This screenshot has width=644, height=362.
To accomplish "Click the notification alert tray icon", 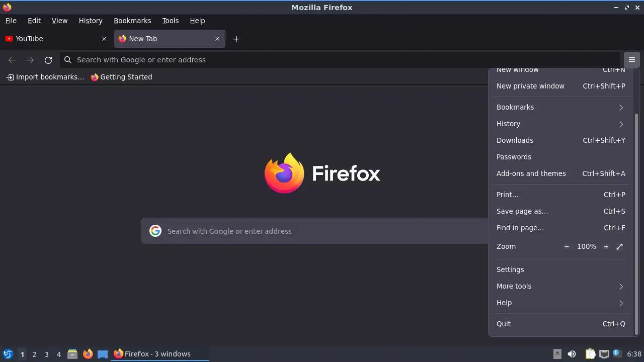I will point(617,353).
